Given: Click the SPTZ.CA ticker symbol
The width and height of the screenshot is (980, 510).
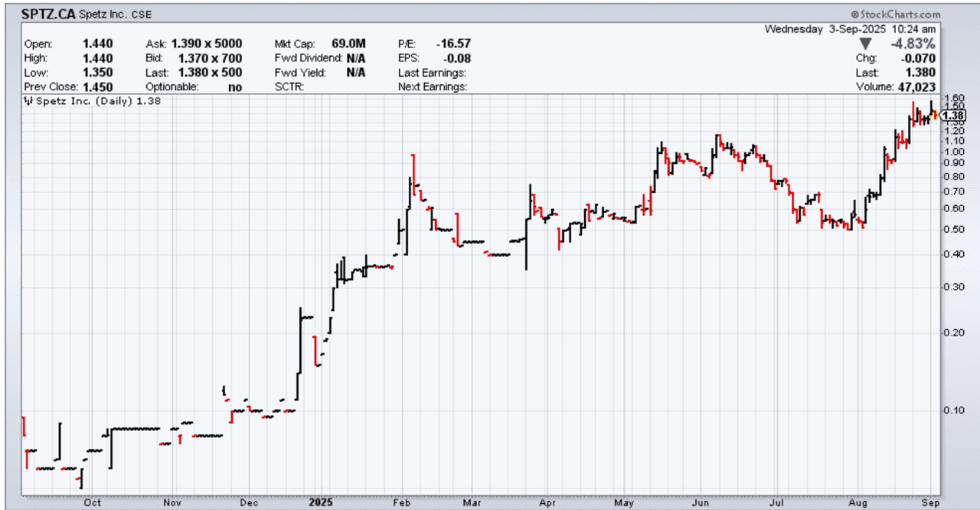Looking at the screenshot, I should pyautogui.click(x=49, y=15).
